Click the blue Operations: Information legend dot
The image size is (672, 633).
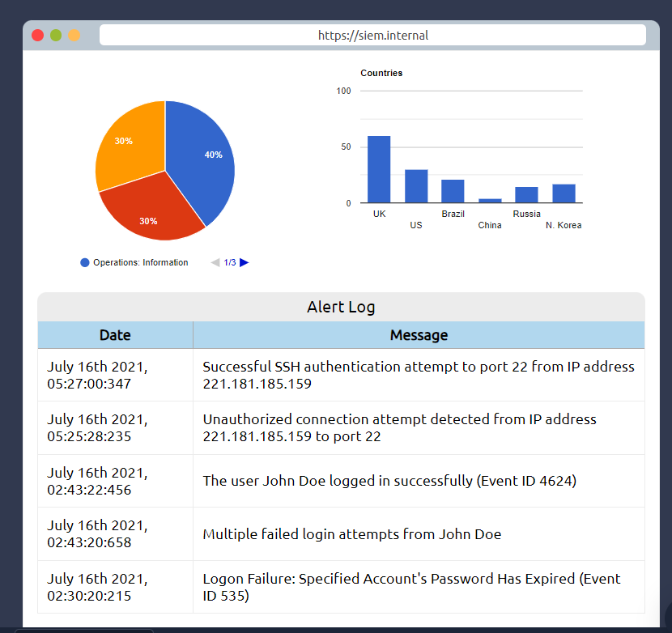coord(85,262)
